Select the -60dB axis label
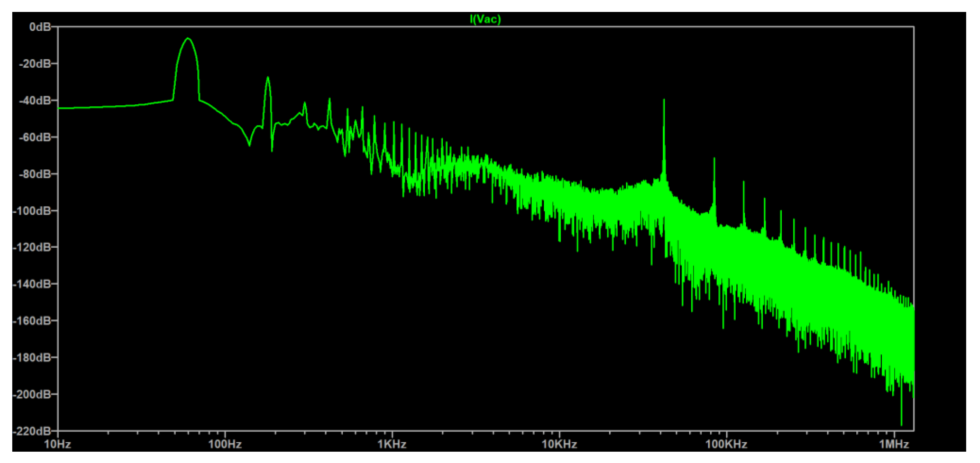 point(35,137)
